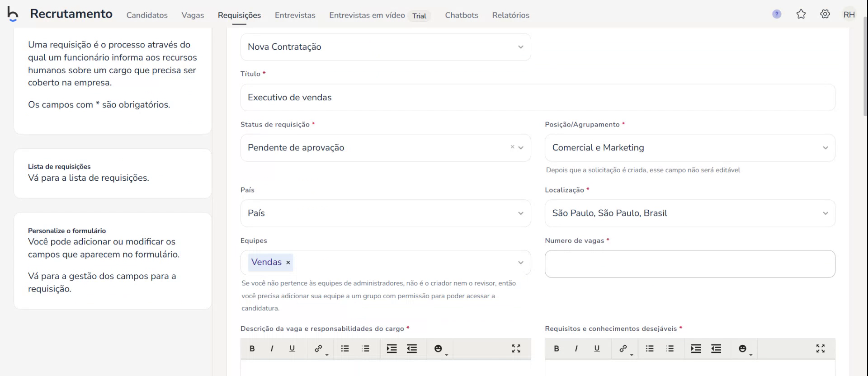Open the Relatórios tab

click(511, 15)
